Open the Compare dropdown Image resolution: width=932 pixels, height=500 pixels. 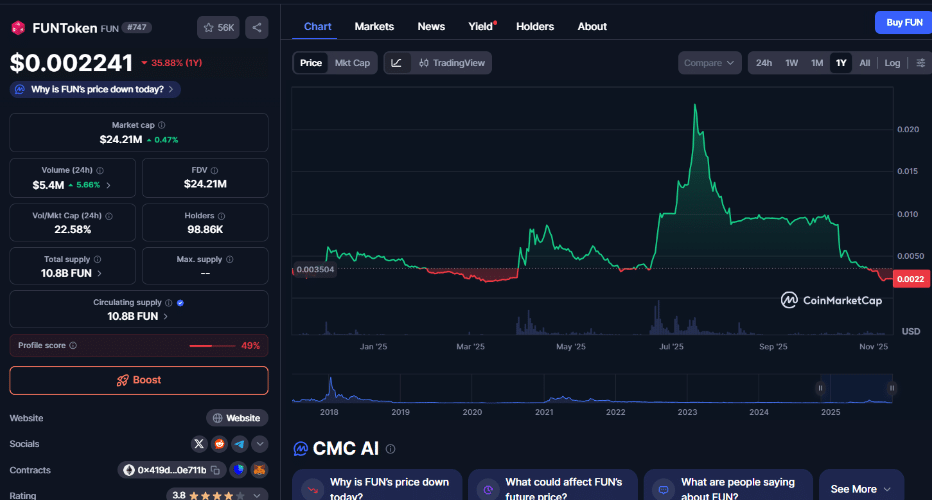(x=709, y=63)
